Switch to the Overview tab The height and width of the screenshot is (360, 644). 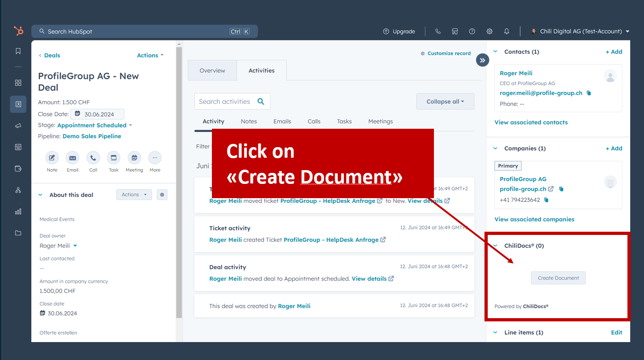212,70
